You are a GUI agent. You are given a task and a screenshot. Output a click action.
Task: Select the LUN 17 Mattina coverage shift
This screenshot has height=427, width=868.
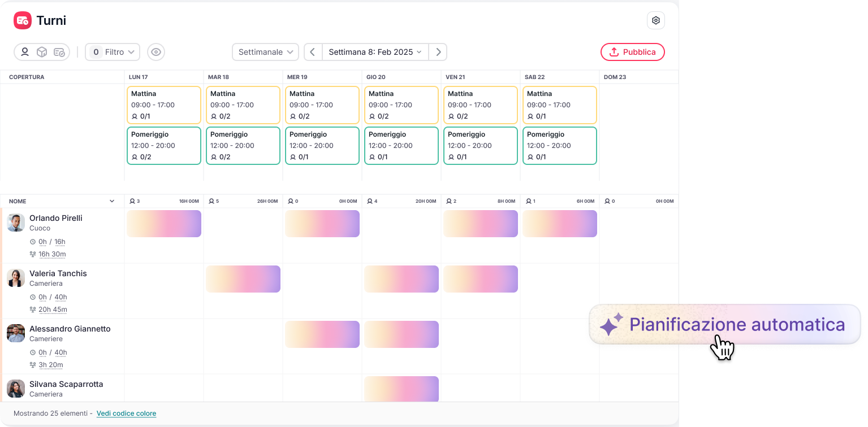(164, 105)
